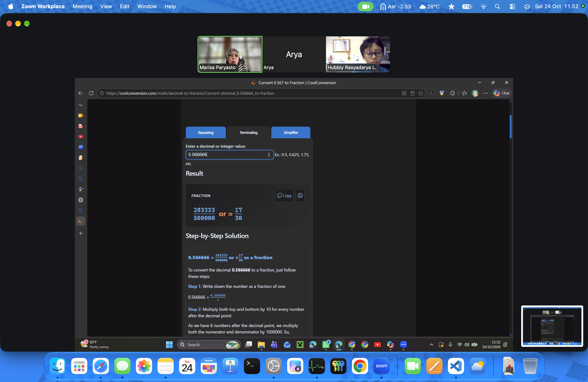
Task: Open the Meeting menu
Action: 82,6
